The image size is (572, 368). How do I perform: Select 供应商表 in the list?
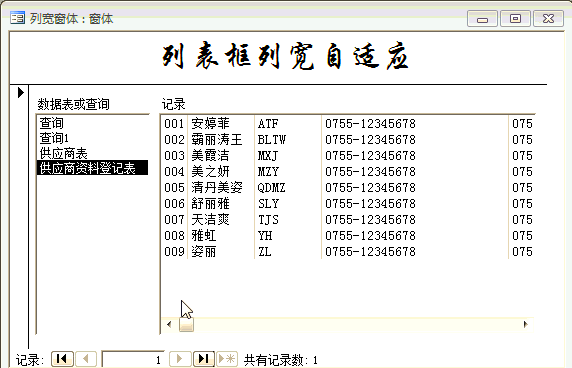click(92, 153)
